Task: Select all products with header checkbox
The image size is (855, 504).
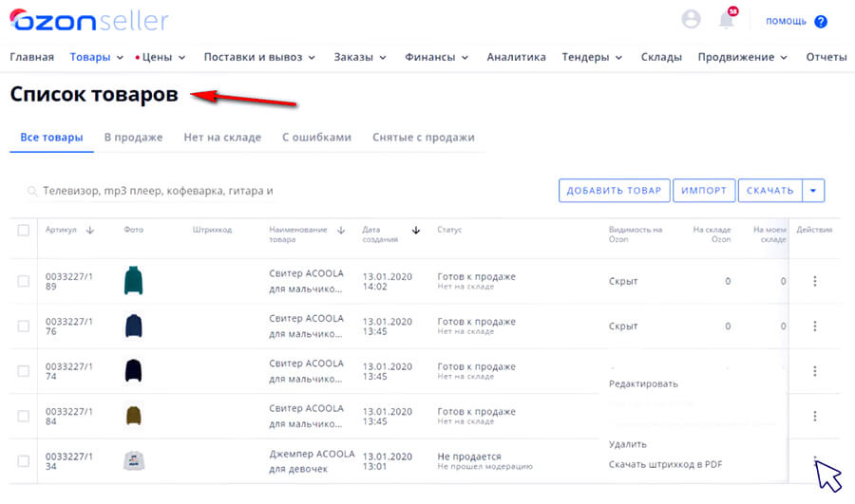Action: click(24, 230)
